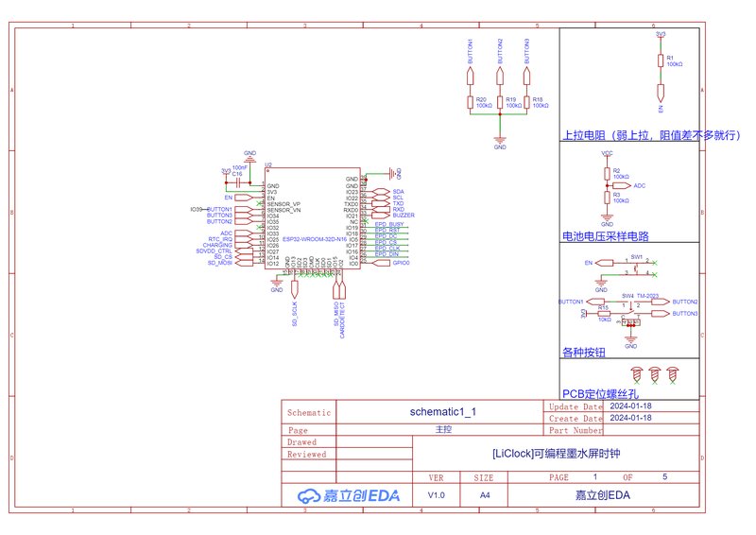Click the CHARGING net port label
The height and width of the screenshot is (535, 756).
(217, 245)
